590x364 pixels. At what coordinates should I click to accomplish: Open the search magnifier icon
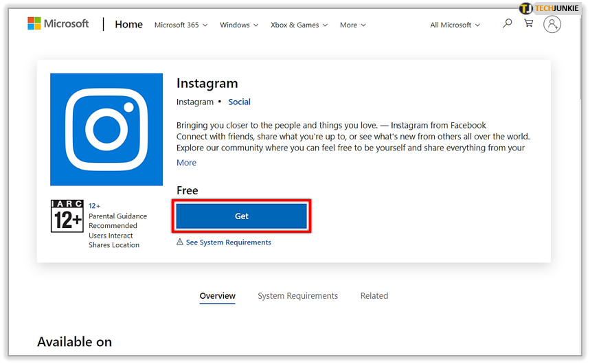507,24
